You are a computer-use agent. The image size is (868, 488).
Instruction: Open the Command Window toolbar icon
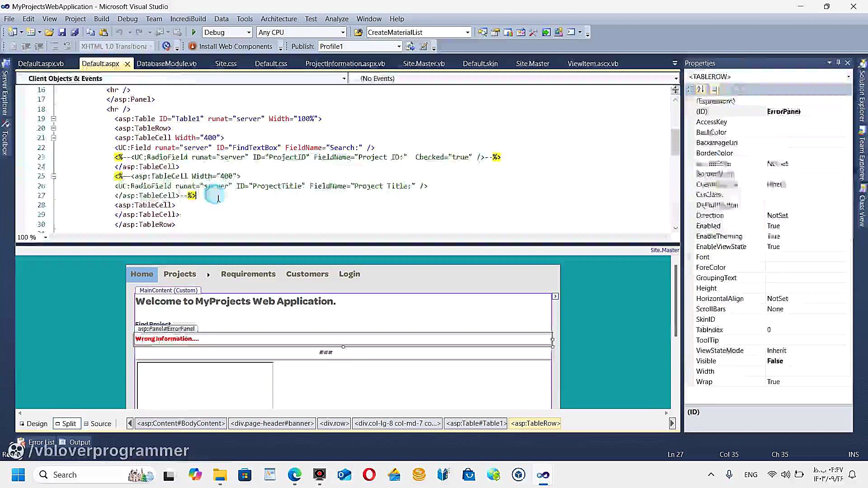click(x=571, y=32)
